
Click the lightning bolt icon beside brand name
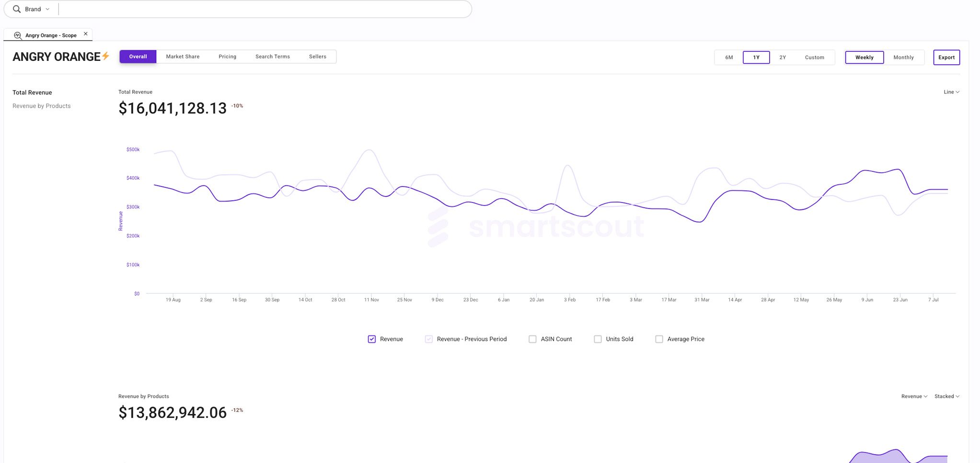click(x=106, y=56)
